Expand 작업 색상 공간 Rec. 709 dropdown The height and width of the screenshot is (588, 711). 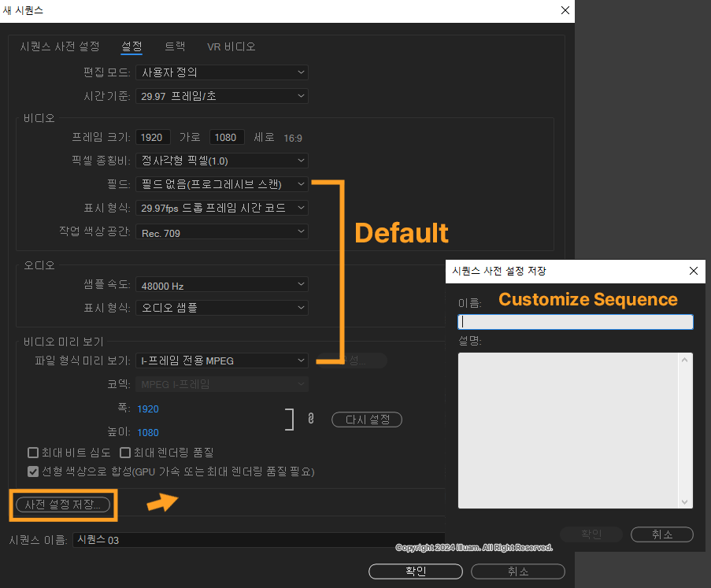click(x=222, y=231)
